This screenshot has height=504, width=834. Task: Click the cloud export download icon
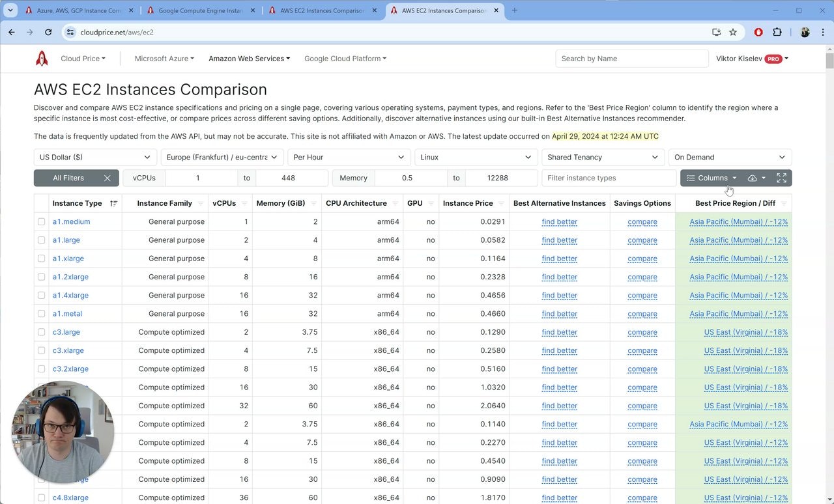pyautogui.click(x=753, y=178)
